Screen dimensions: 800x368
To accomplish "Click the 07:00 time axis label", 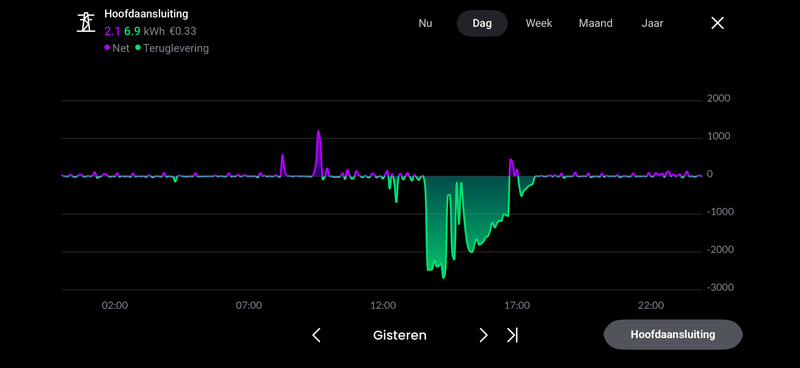I will (248, 306).
